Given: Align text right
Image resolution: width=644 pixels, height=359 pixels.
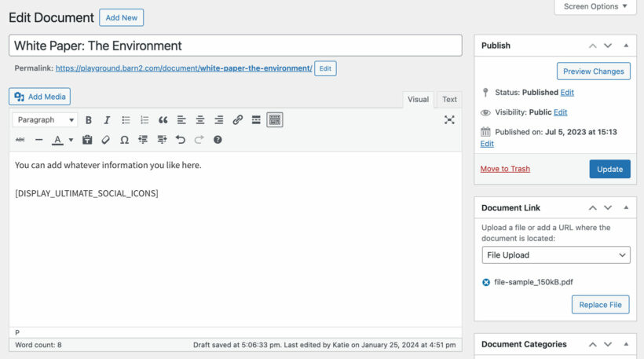Looking at the screenshot, I should coord(219,120).
